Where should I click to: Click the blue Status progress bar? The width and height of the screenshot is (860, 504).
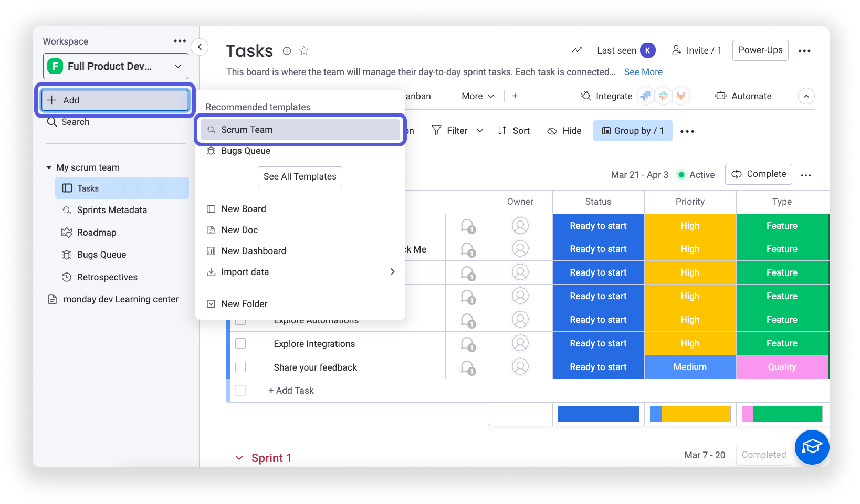598,414
